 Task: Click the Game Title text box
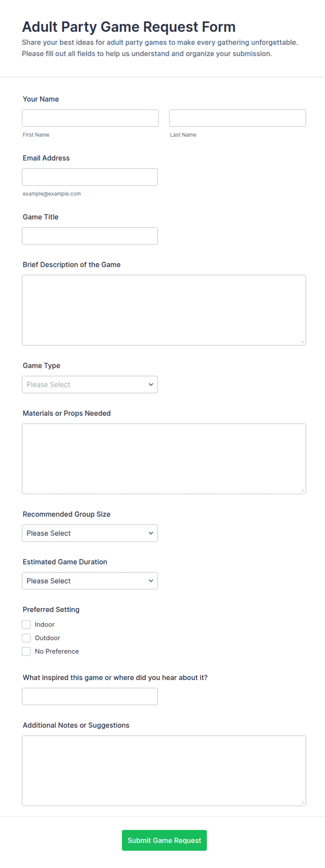point(90,236)
